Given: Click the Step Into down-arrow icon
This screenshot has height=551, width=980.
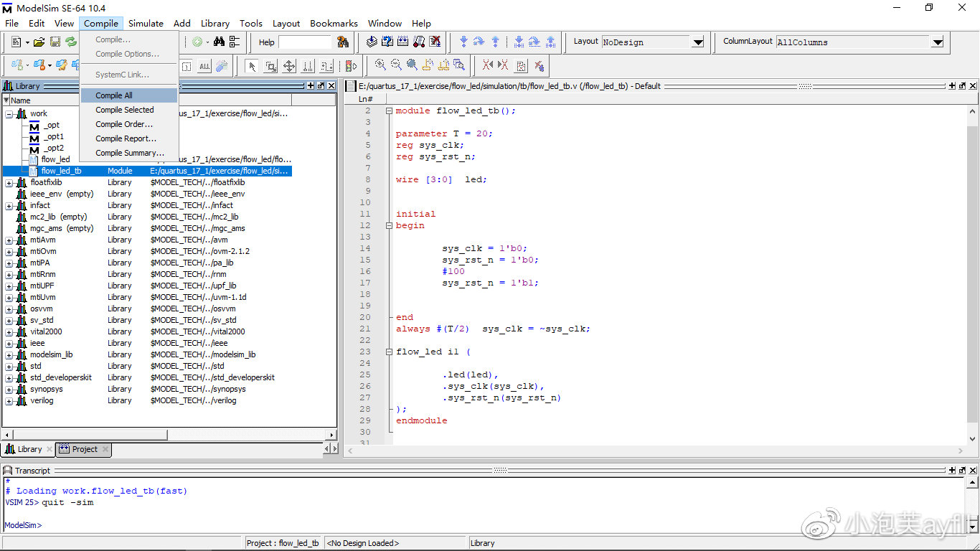Looking at the screenshot, I should coord(463,42).
